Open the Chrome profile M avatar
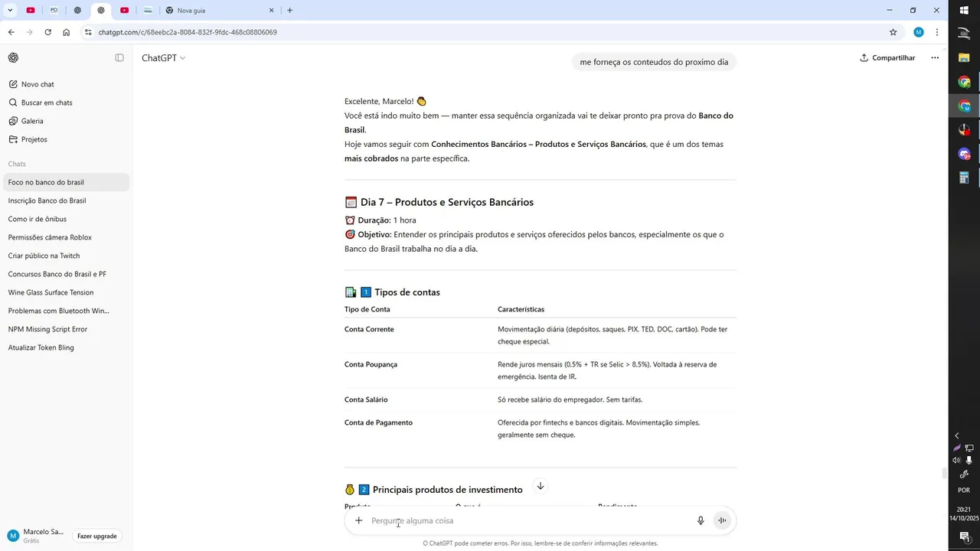Image resolution: width=980 pixels, height=551 pixels. pyautogui.click(x=919, y=32)
